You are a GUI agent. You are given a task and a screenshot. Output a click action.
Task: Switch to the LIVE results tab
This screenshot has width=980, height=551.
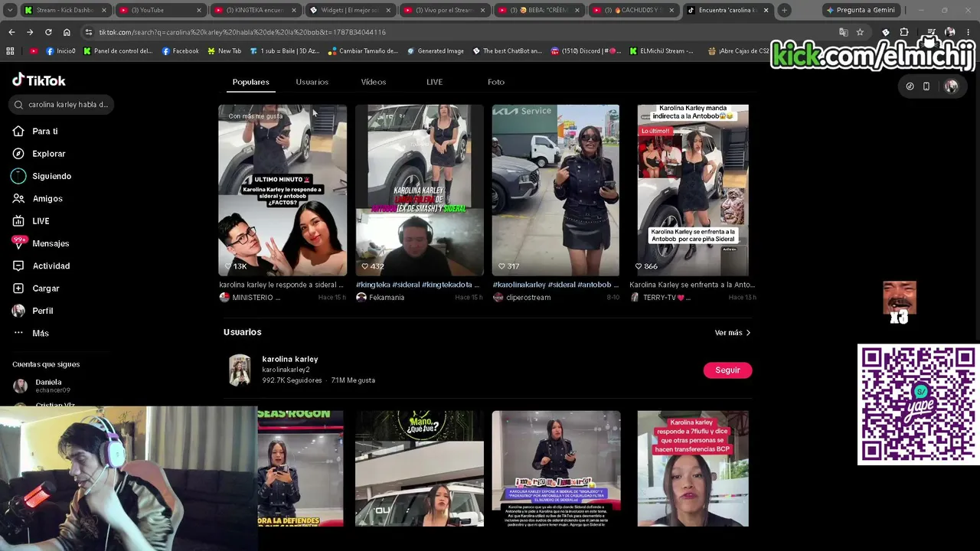[434, 82]
